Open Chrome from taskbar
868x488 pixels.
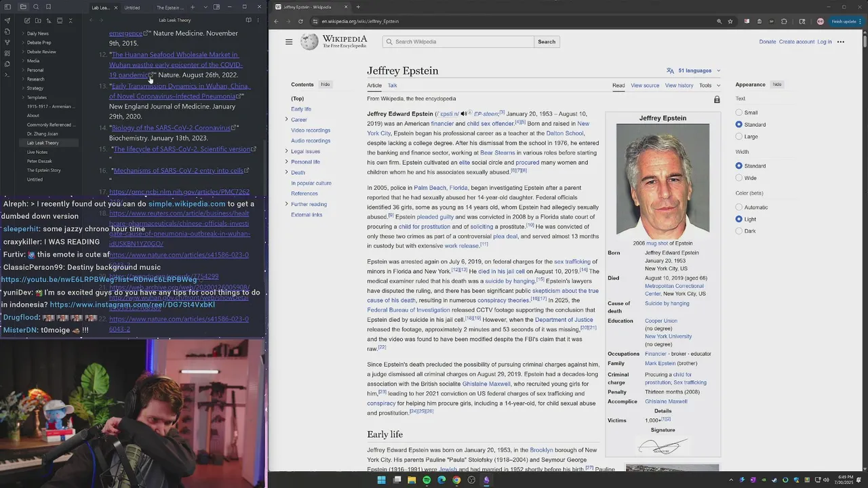[456, 480]
